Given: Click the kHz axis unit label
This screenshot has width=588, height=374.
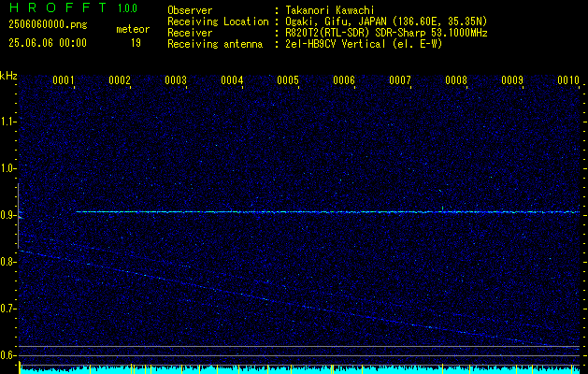Looking at the screenshot, I should tap(8, 76).
